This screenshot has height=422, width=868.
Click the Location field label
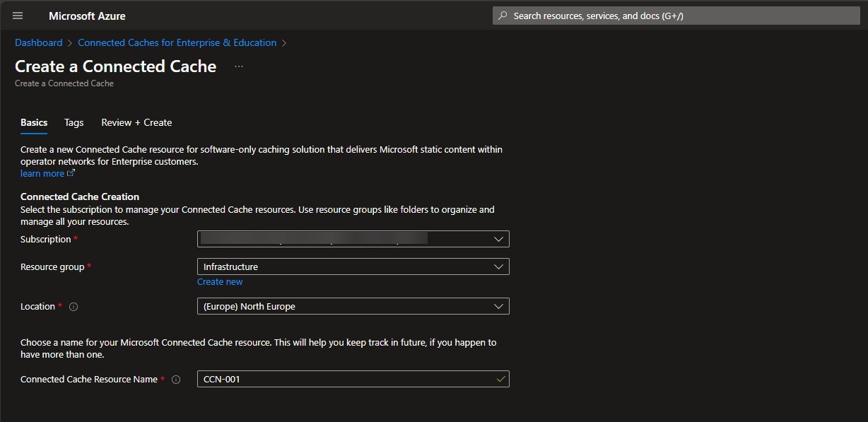[38, 306]
